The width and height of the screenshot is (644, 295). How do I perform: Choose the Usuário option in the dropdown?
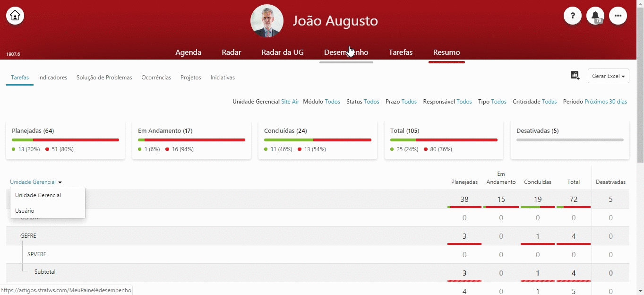point(48,211)
